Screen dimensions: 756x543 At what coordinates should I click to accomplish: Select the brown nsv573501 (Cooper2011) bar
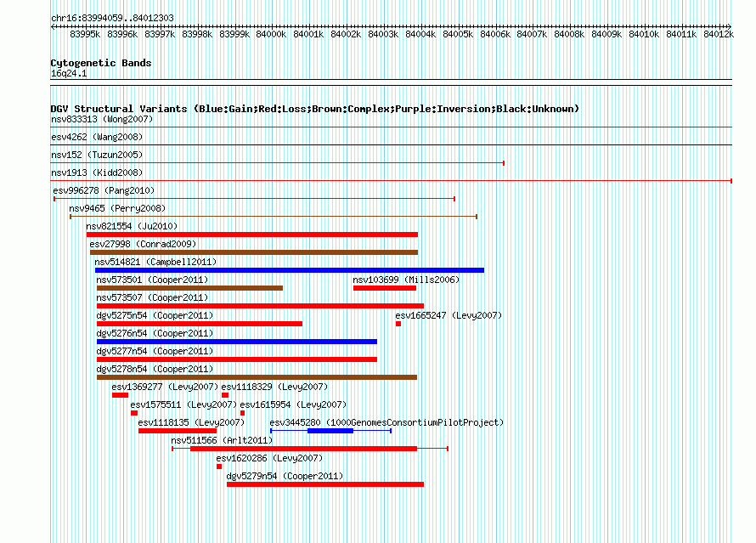click(x=190, y=288)
